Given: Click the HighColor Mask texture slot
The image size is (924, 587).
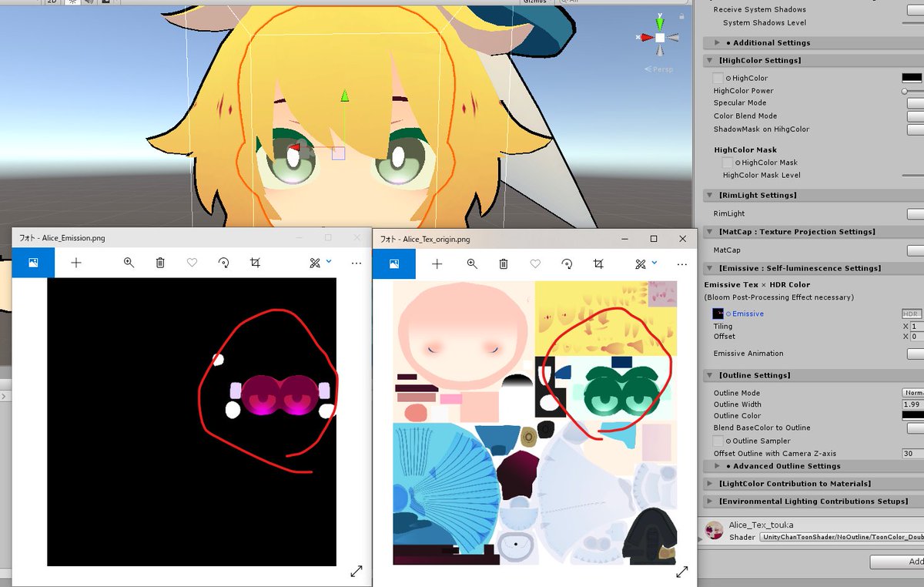Looking at the screenshot, I should point(727,163).
